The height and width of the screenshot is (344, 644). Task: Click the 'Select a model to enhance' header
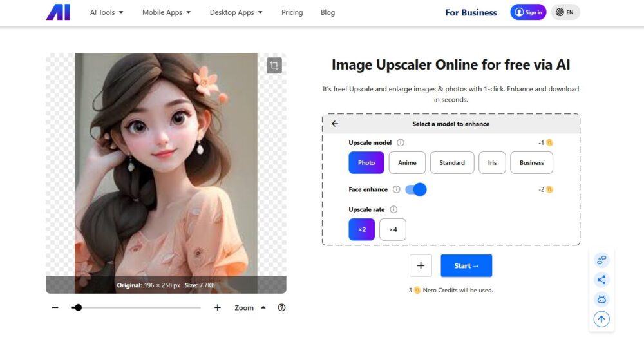point(451,124)
